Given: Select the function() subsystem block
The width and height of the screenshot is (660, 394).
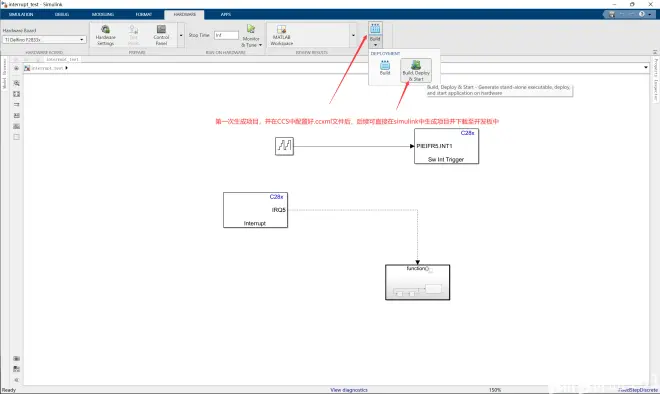Looking at the screenshot, I should [x=418, y=282].
